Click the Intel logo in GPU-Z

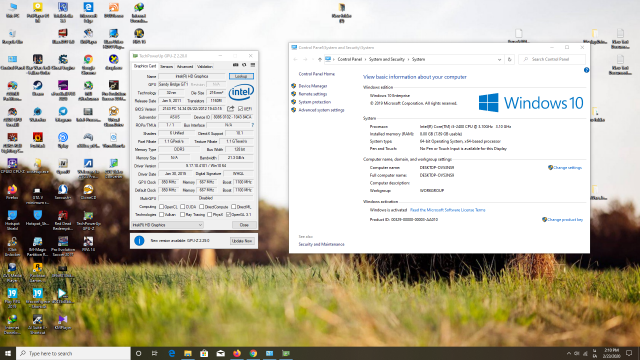pos(241,92)
